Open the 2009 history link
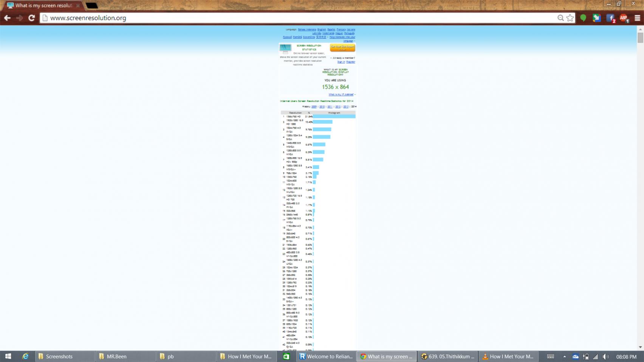This screenshot has width=644, height=362. coord(314,107)
